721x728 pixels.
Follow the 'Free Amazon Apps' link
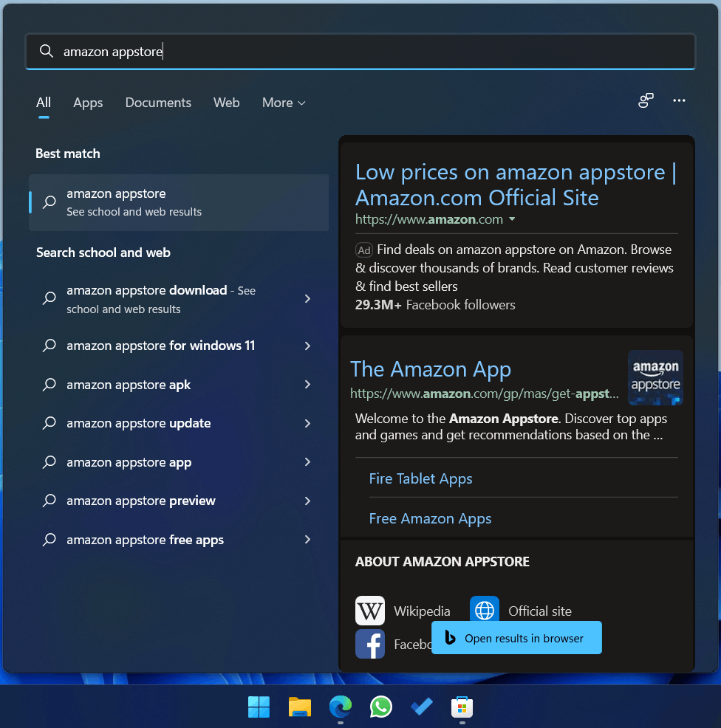[430, 518]
